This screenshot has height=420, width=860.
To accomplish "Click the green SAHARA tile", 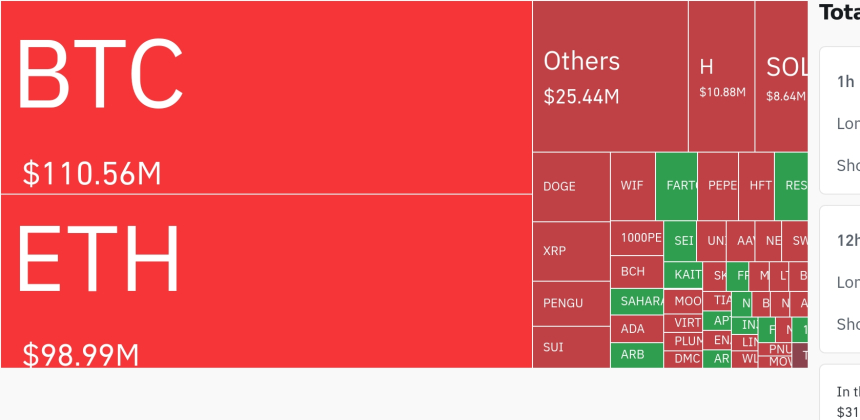I will point(637,301).
